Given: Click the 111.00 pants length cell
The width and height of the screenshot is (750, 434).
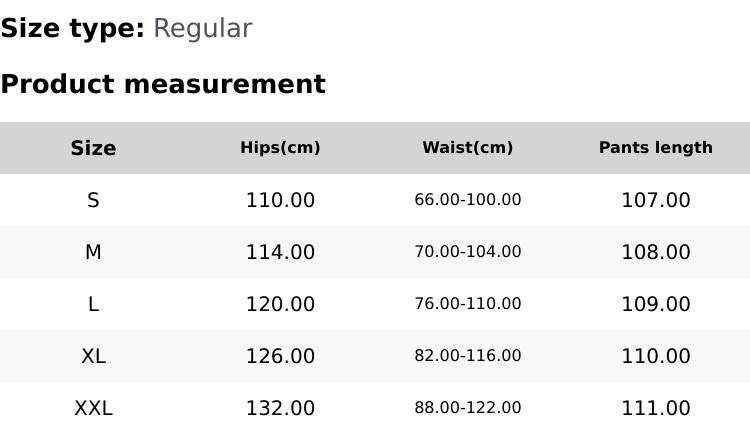Looking at the screenshot, I should click(x=655, y=408).
